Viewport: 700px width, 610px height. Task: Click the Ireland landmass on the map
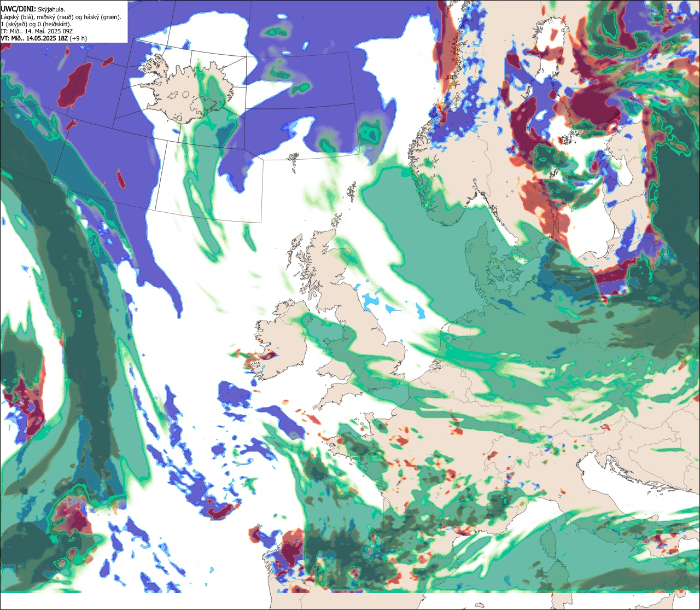pyautogui.click(x=279, y=339)
